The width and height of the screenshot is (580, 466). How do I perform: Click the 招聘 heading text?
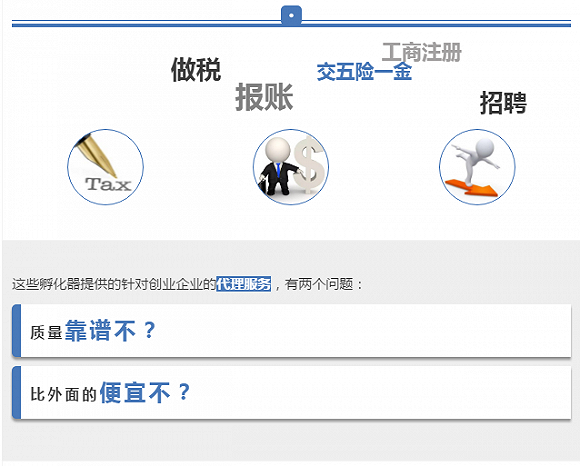tap(503, 102)
